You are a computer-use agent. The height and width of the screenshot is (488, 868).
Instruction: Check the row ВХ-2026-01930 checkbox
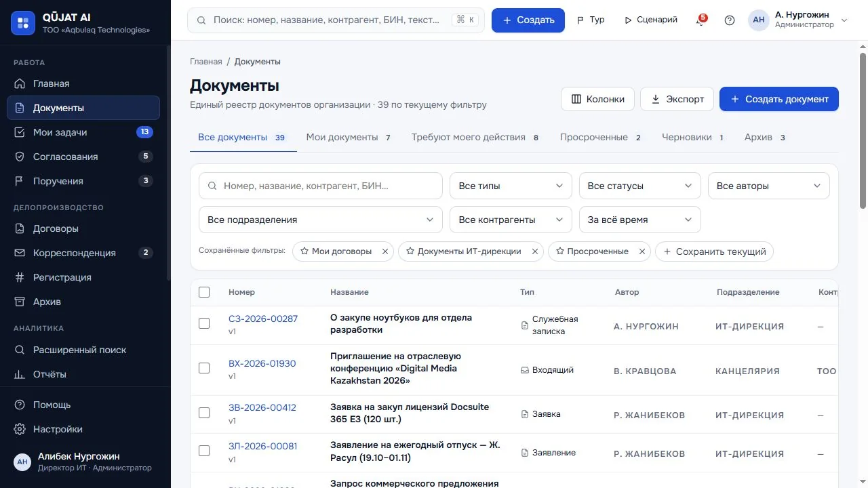point(204,368)
